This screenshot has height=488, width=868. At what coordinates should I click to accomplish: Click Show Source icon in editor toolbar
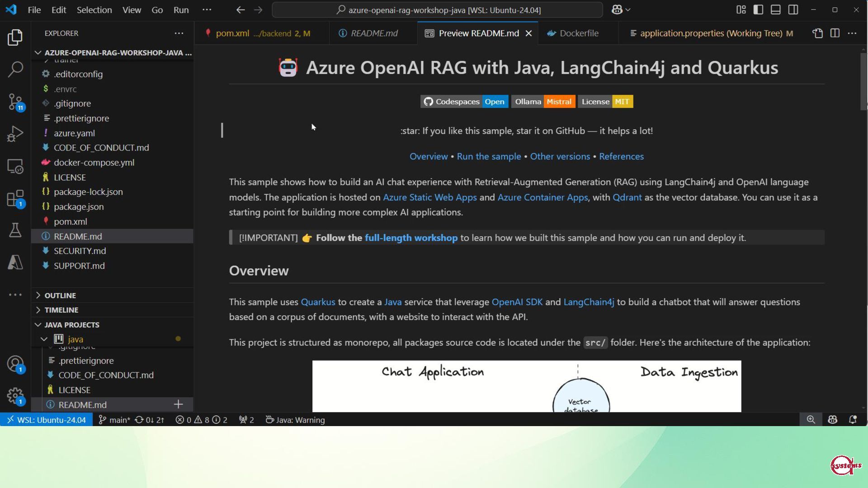[x=817, y=33]
